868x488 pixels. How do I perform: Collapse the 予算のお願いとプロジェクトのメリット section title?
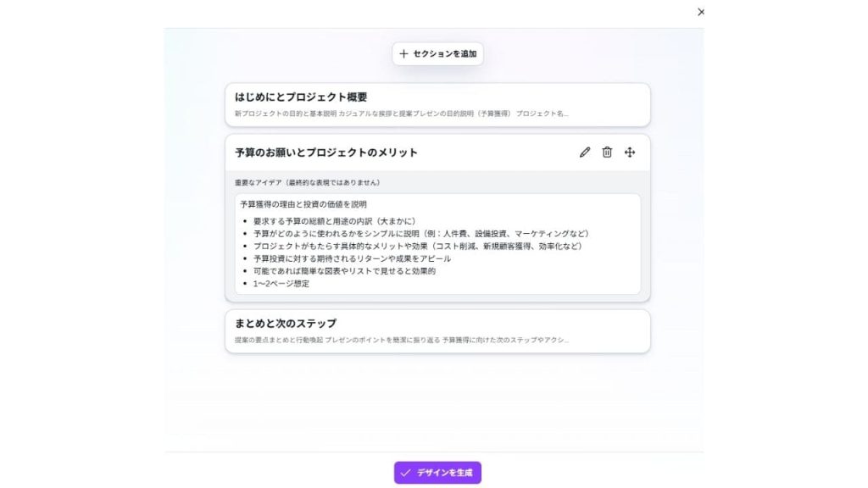point(326,152)
